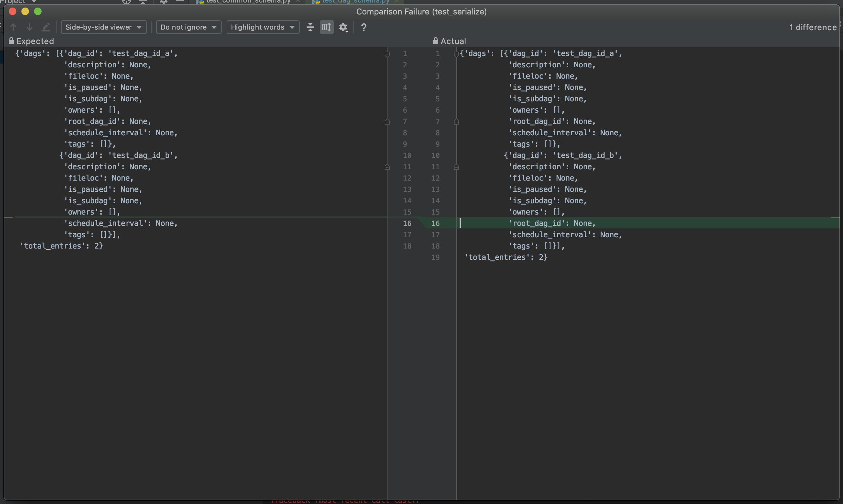Open diff settings gear icon
This screenshot has width=843, height=504.
[x=343, y=27]
